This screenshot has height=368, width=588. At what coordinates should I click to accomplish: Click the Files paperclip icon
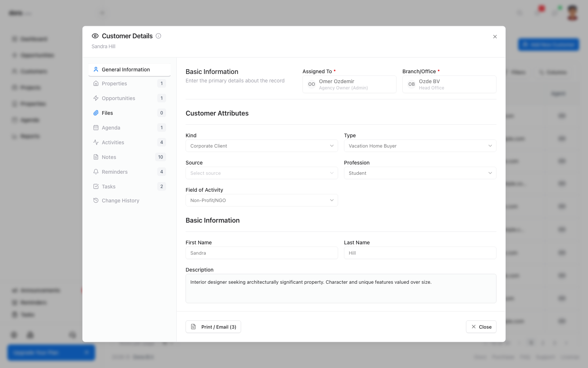[x=96, y=113]
